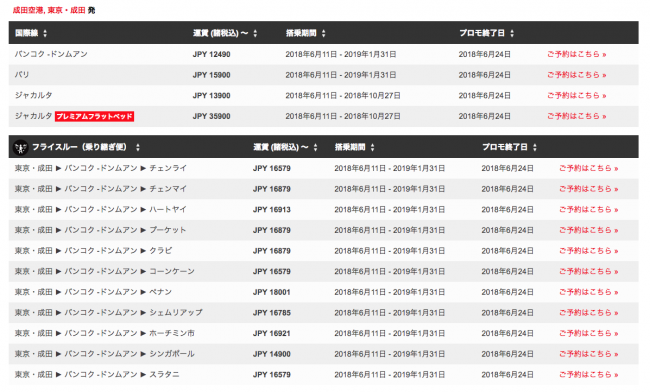Book the シェムリアップ connecting flight link

click(x=589, y=313)
